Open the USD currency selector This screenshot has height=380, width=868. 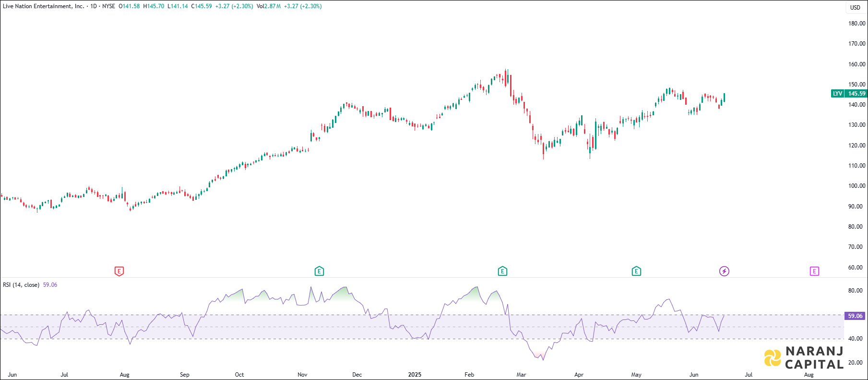856,7
